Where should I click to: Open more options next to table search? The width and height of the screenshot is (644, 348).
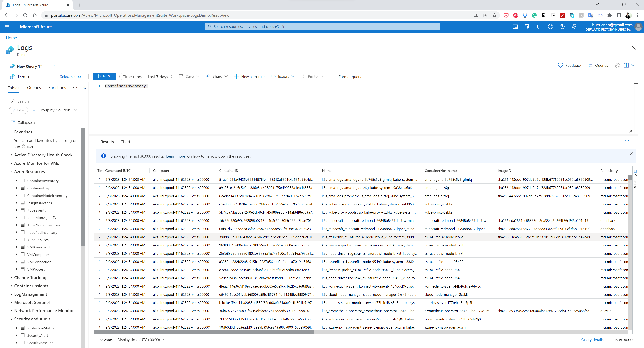[83, 101]
